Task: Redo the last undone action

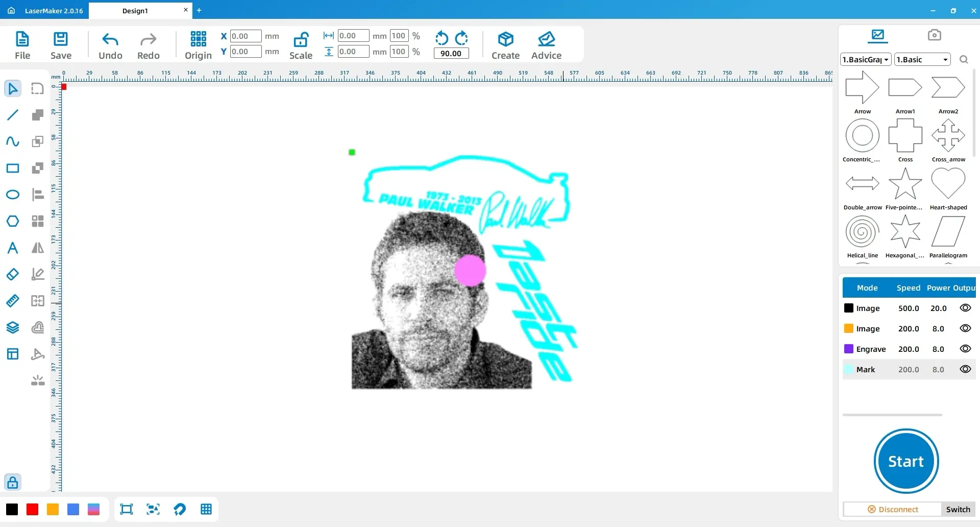Action: pos(149,45)
